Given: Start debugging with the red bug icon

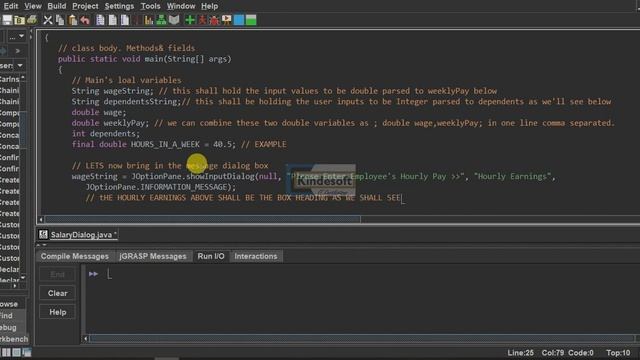Looking at the screenshot, I should point(214,20).
